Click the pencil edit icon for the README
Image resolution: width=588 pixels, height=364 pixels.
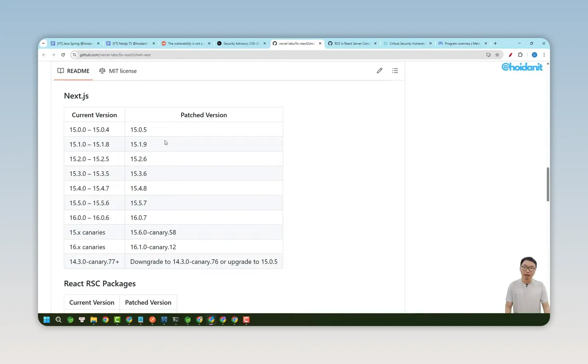coord(379,71)
